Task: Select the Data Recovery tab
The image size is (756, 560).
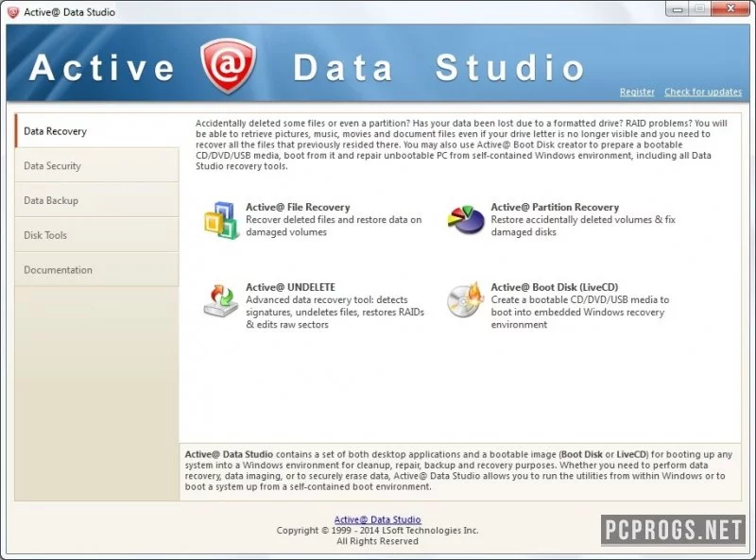Action: (97, 131)
